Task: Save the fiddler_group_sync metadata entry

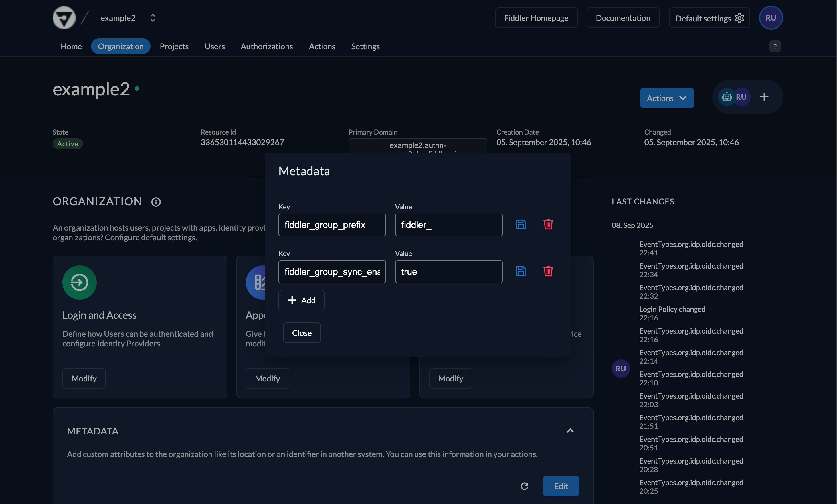Action: click(521, 271)
